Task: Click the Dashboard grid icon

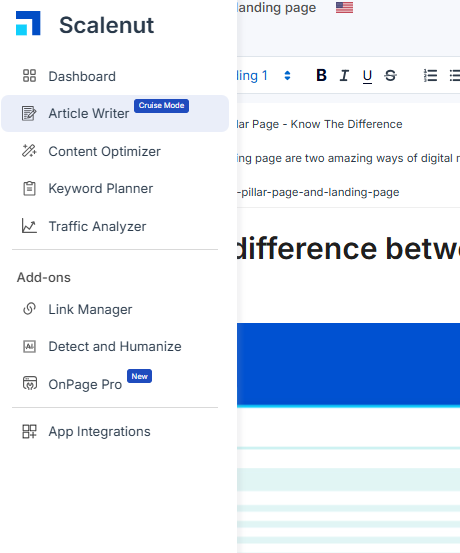Action: click(x=29, y=75)
